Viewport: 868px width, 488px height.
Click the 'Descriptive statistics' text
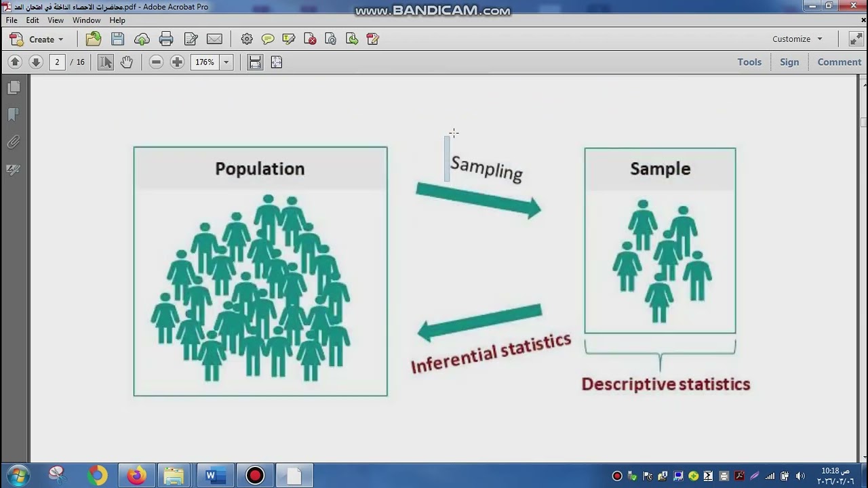pyautogui.click(x=665, y=384)
